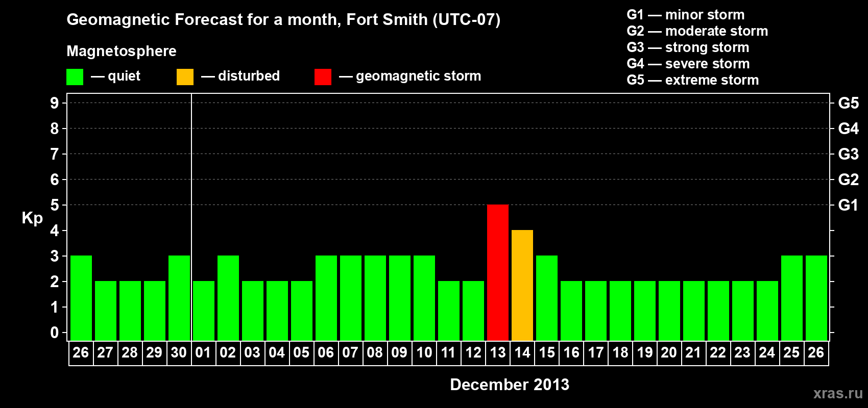Click the G3 label on right axis
This screenshot has height=408, width=868.
click(848, 154)
